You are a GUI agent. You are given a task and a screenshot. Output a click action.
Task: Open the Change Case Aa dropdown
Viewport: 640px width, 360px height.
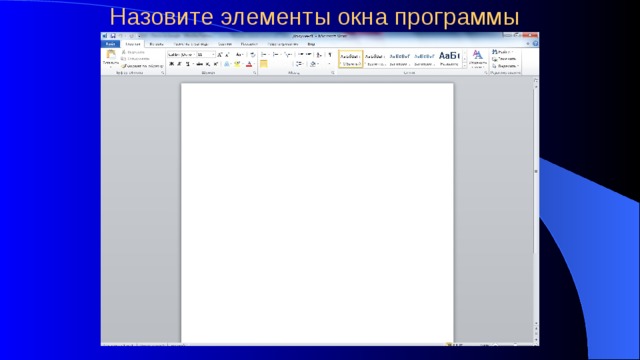coord(240,55)
